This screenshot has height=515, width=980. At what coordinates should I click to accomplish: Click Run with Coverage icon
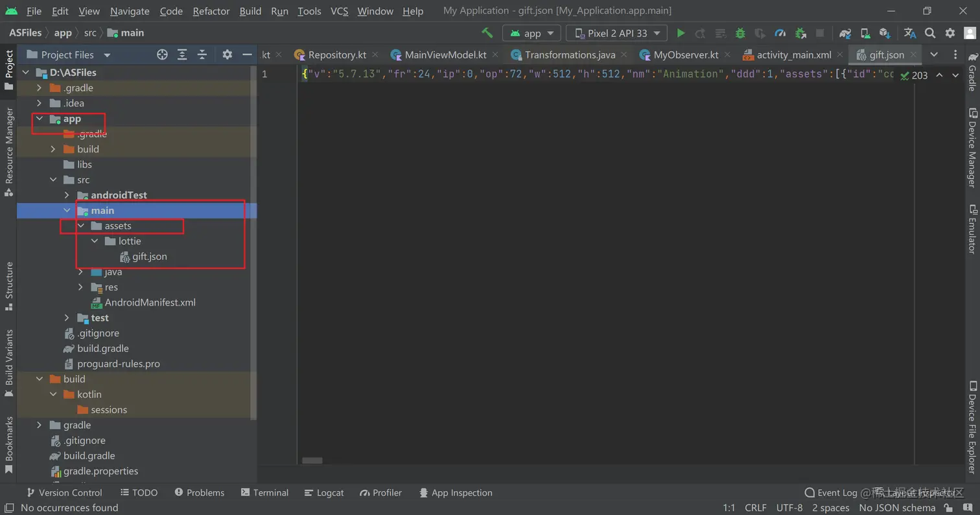point(760,33)
